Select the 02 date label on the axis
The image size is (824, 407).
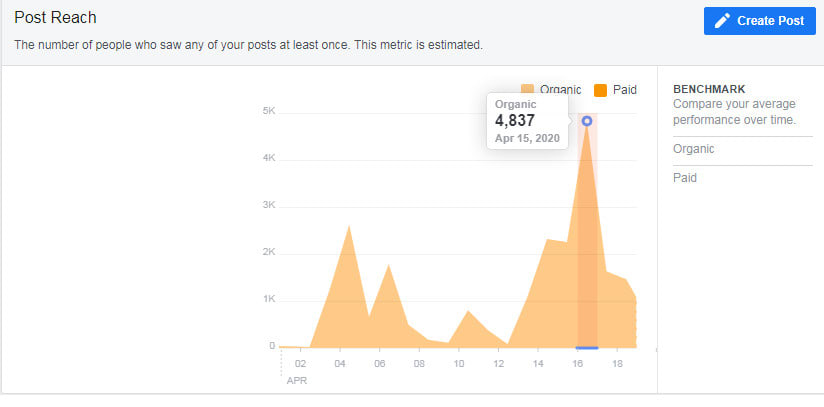pos(300,364)
